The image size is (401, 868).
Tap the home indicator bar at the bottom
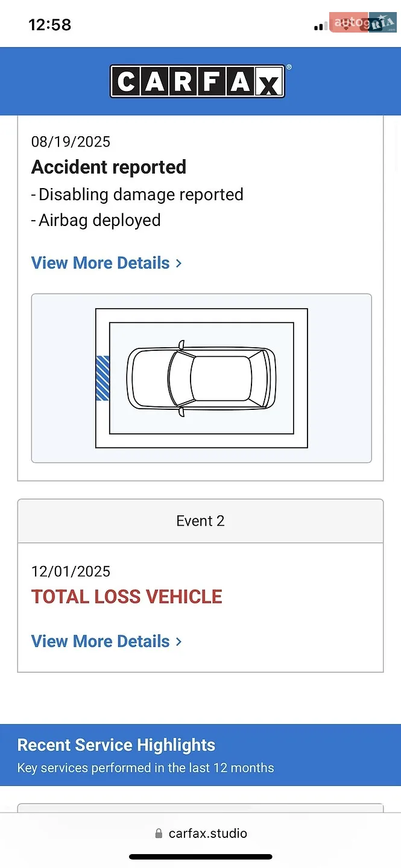(x=201, y=857)
